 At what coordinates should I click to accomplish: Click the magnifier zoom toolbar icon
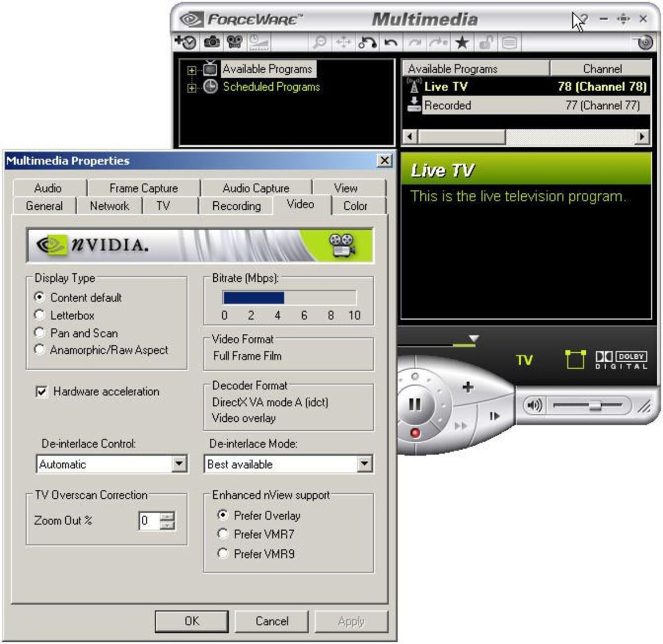point(320,43)
